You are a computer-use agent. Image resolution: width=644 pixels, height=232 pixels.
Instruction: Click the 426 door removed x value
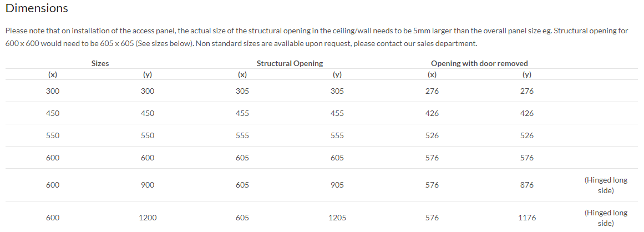(432, 113)
